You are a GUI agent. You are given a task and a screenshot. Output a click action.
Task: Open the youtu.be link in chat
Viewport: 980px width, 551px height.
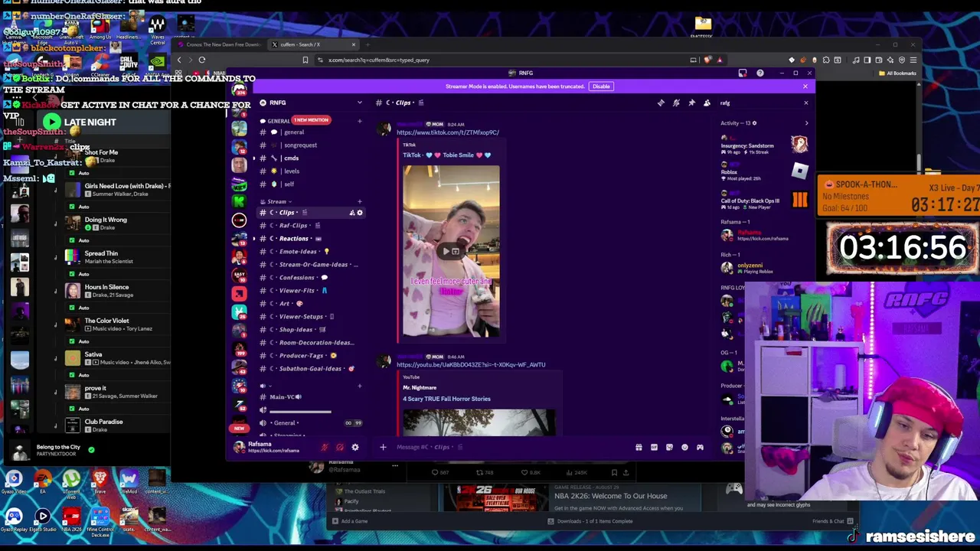(471, 365)
